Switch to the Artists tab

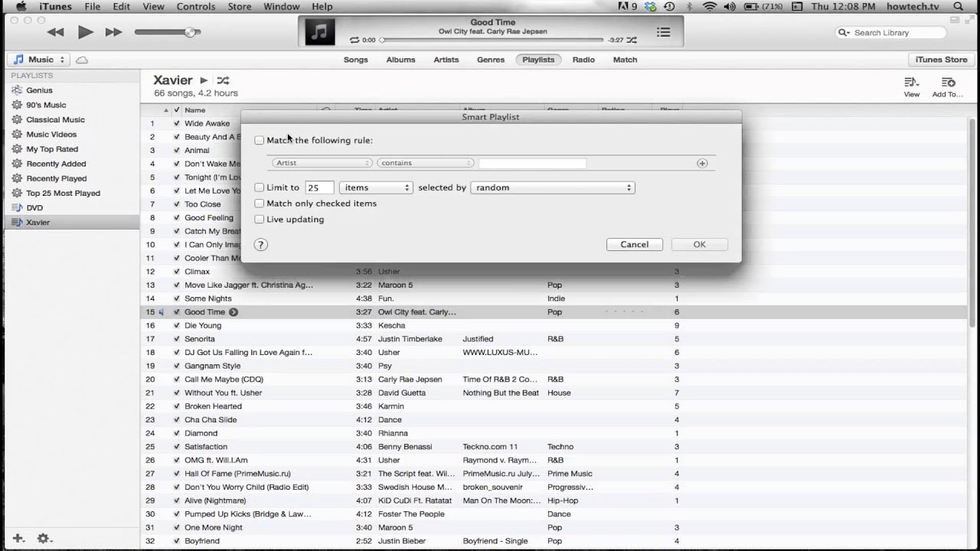click(x=446, y=60)
